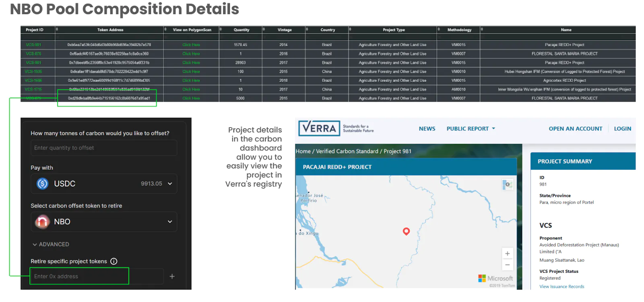This screenshot has width=644, height=302.
Task: Click the quantity cell 28903
Action: (240, 63)
